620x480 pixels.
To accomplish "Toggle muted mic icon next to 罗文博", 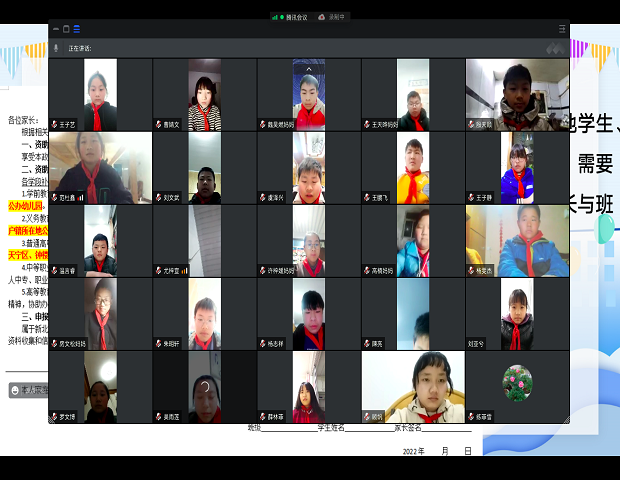I will pos(55,417).
